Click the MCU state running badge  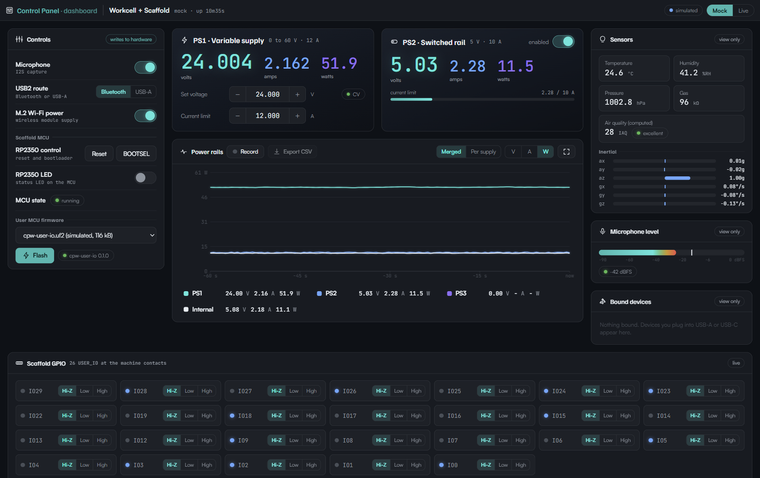coord(67,201)
